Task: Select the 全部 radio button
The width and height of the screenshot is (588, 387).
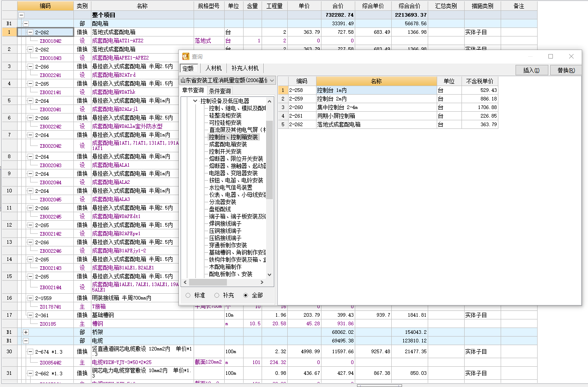Action: [x=245, y=295]
